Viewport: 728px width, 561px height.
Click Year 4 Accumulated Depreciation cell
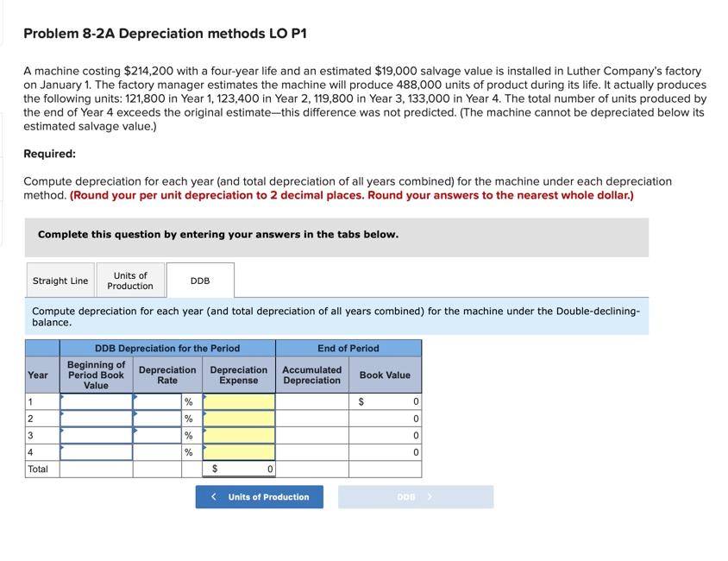click(312, 452)
